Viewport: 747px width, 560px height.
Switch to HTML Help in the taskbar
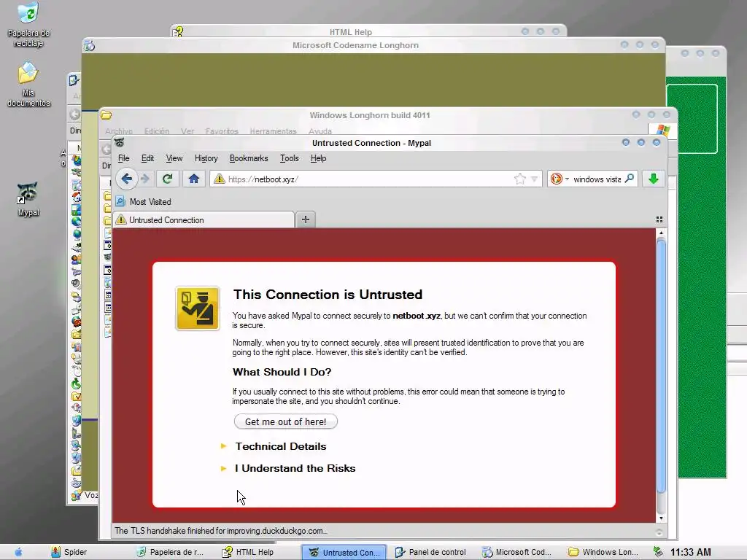248,552
